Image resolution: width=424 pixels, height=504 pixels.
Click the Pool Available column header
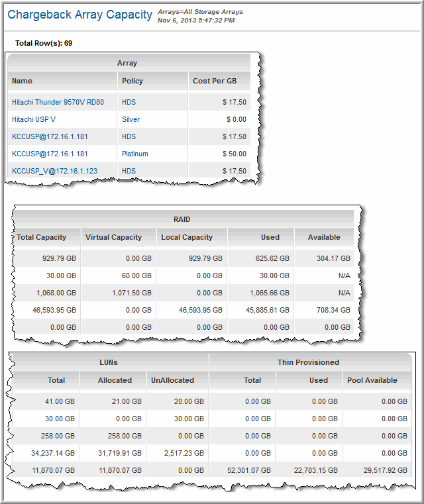[372, 380]
